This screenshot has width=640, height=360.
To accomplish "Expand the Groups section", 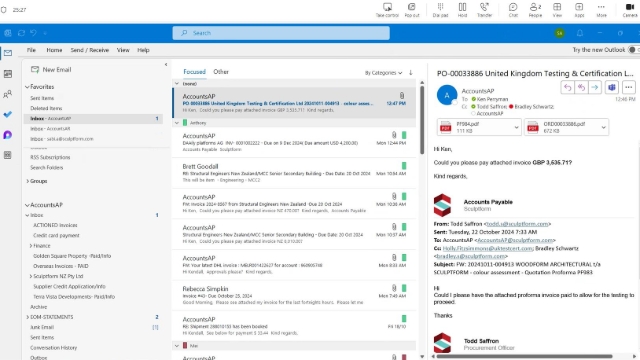I will pyautogui.click(x=27, y=181).
